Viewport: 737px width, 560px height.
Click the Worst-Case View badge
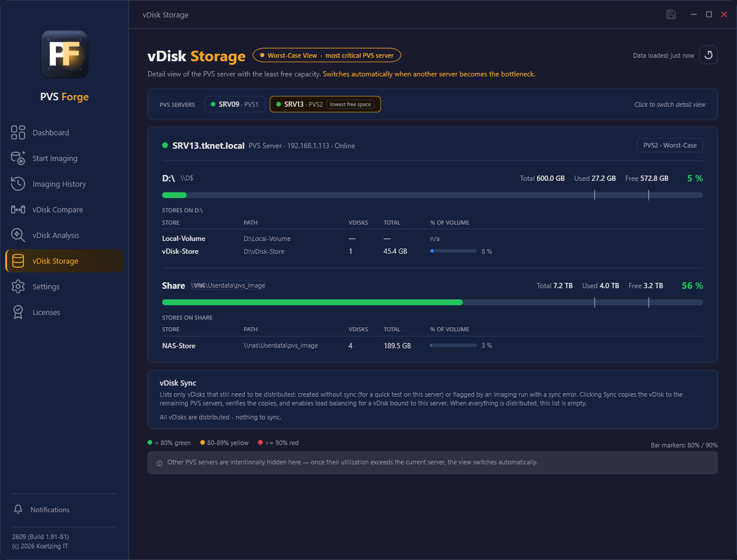tap(327, 55)
